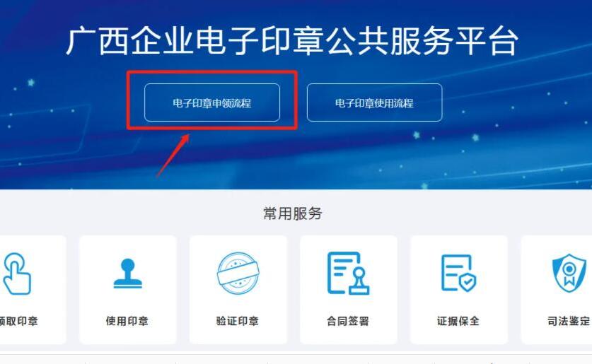Select the white card containing 合同签署
This screenshot has height=364, width=592.
(349, 290)
